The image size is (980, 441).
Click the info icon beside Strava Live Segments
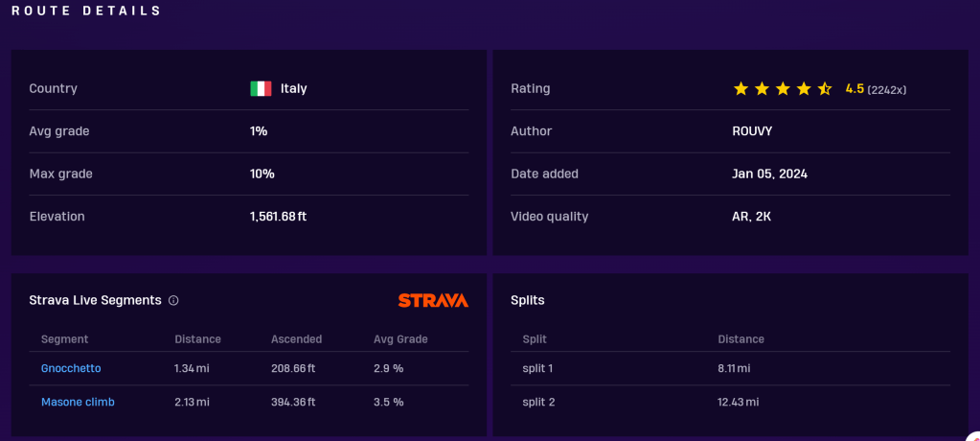pos(173,300)
